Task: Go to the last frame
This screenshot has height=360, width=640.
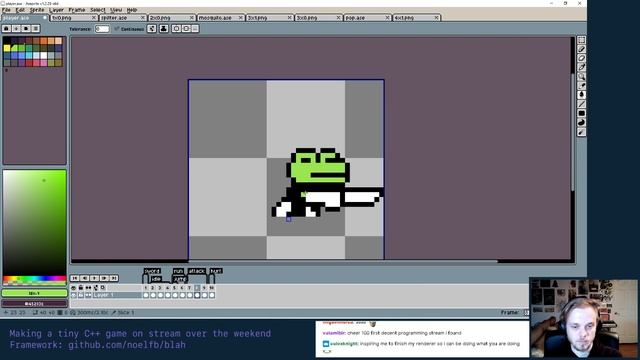Action: tap(114, 278)
